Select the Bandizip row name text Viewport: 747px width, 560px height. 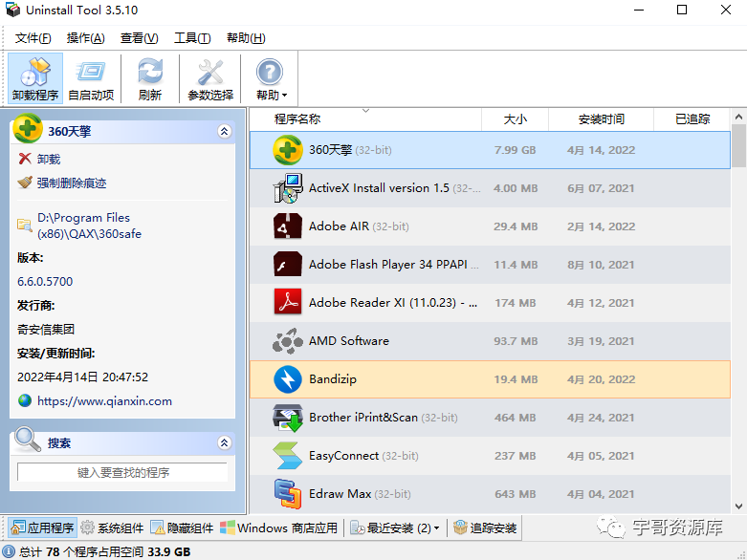(x=333, y=379)
